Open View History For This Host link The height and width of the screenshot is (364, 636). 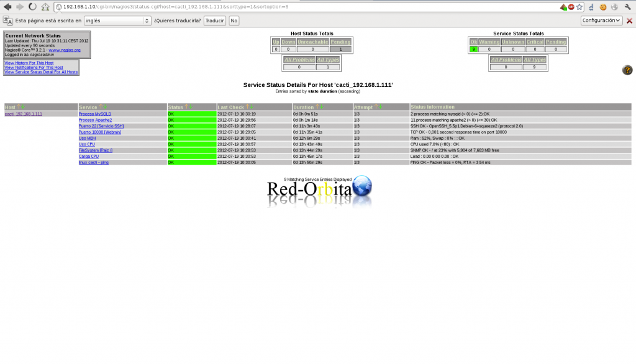coord(29,63)
